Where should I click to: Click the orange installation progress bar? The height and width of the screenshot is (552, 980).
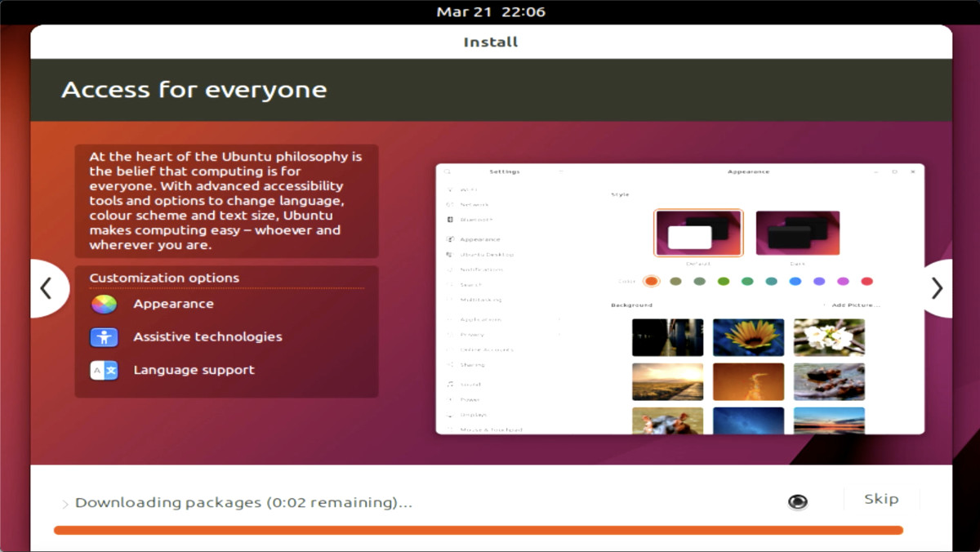479,530
